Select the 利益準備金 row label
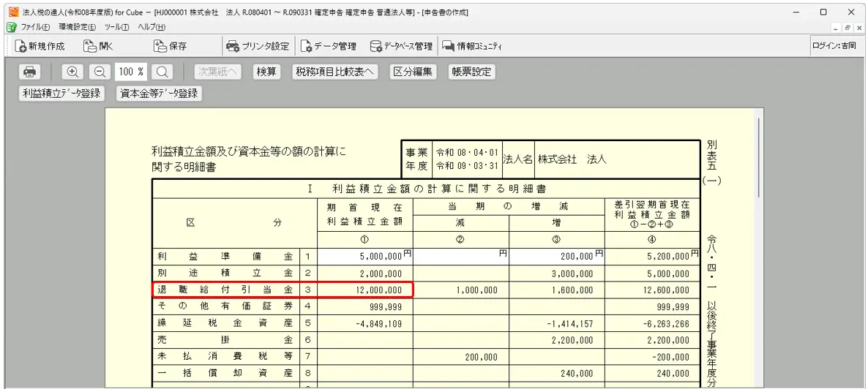This screenshot has width=868, height=389. (x=226, y=256)
